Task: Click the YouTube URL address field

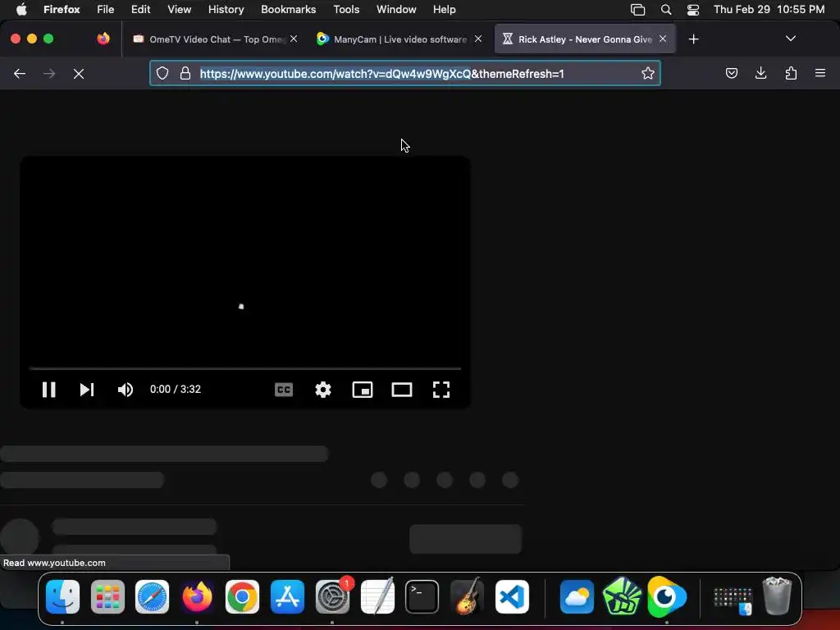Action: point(404,73)
